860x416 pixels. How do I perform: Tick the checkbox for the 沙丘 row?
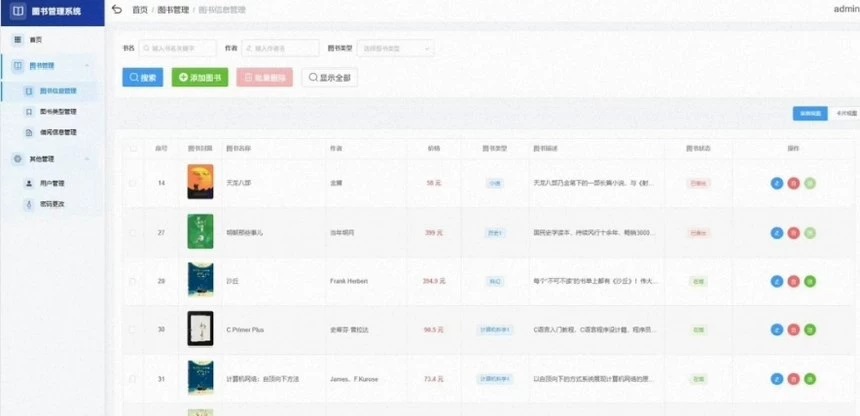(133, 281)
